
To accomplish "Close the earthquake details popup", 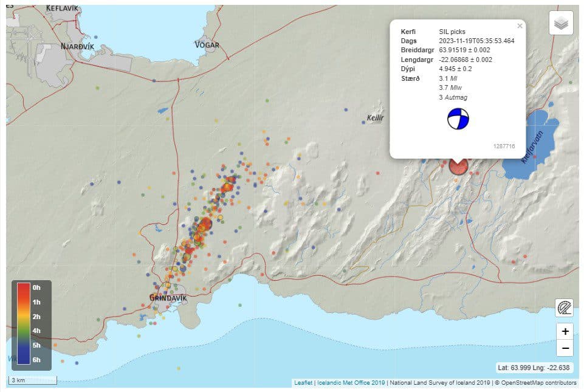I will pos(520,26).
